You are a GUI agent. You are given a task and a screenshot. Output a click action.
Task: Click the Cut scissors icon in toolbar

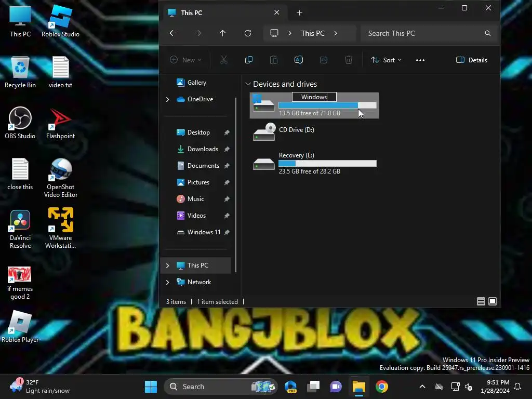[223, 60]
